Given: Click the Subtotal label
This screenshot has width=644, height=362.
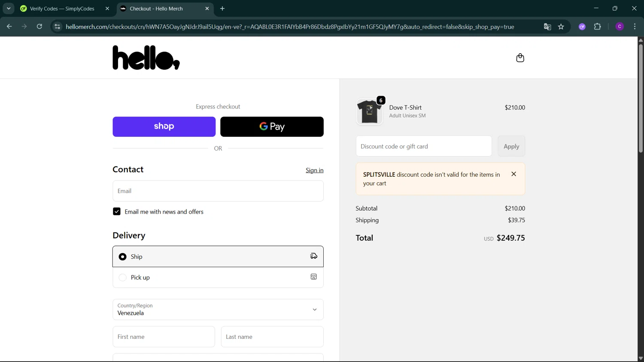Looking at the screenshot, I should [366, 208].
